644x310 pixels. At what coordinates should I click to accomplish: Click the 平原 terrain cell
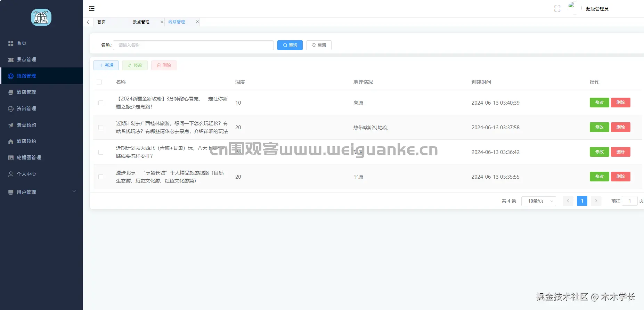click(358, 177)
